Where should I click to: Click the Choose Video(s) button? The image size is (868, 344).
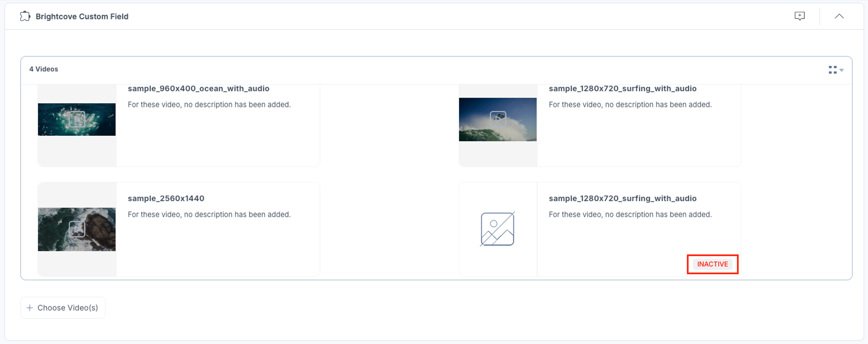point(63,308)
